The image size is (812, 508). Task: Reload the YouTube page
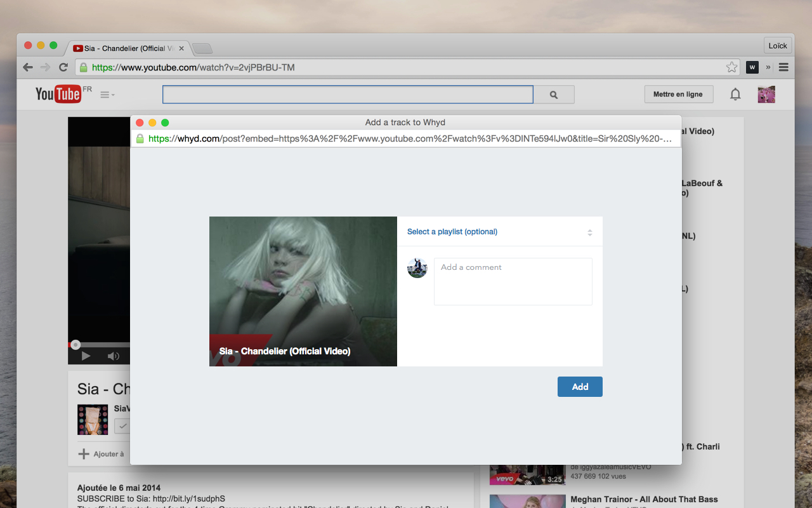(x=63, y=67)
